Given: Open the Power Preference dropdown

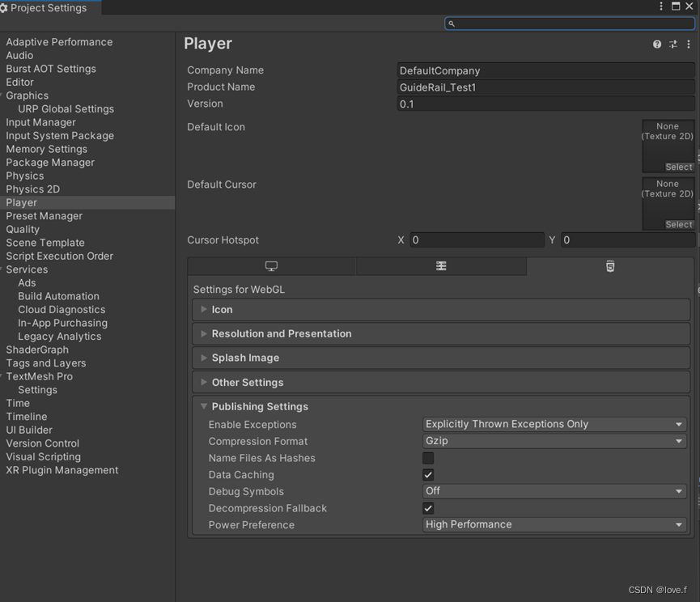Looking at the screenshot, I should pos(554,525).
